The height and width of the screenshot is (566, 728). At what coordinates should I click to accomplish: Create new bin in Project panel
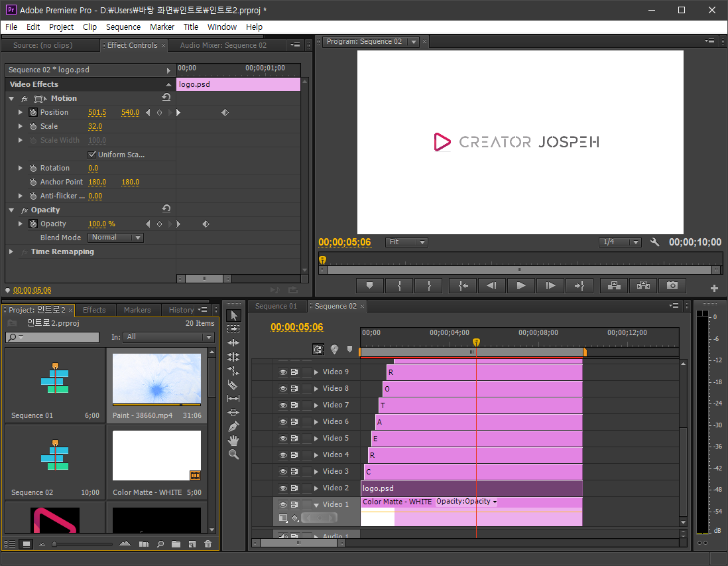pyautogui.click(x=176, y=543)
